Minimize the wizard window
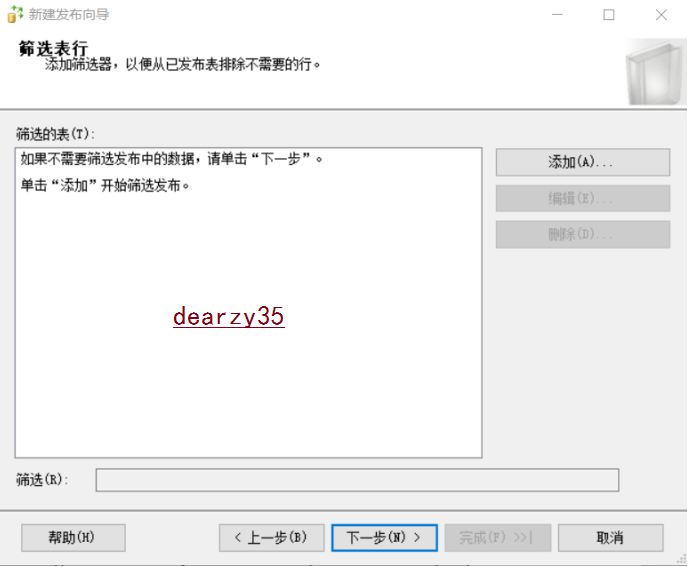Screen dimensions: 688x567 [557, 15]
